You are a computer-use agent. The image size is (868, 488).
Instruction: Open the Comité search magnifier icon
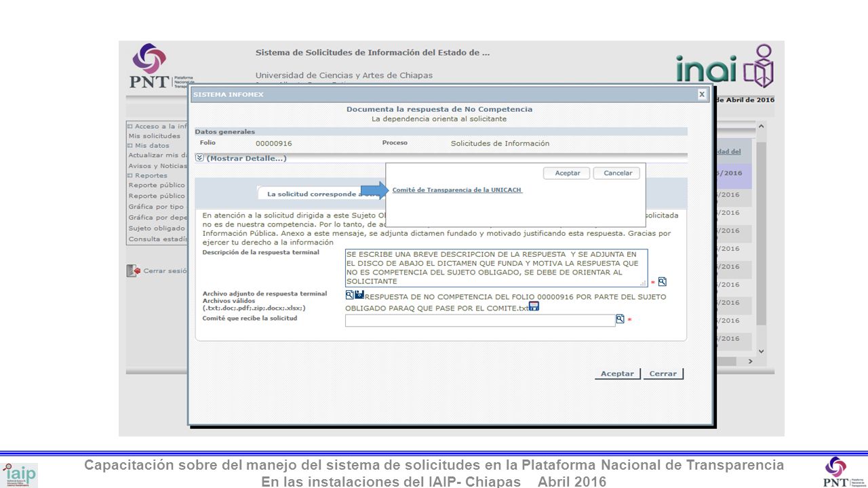(x=620, y=319)
